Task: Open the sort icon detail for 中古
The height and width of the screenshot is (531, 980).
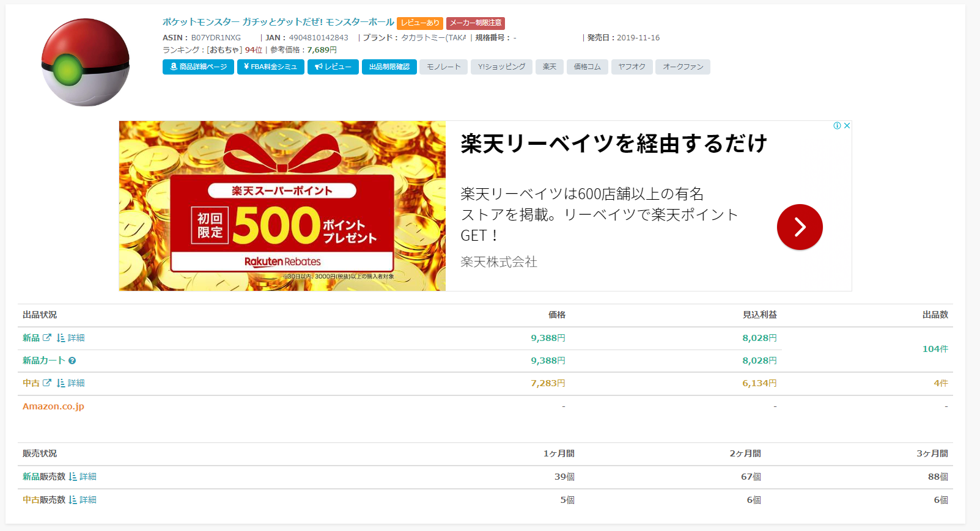Action: click(70, 383)
